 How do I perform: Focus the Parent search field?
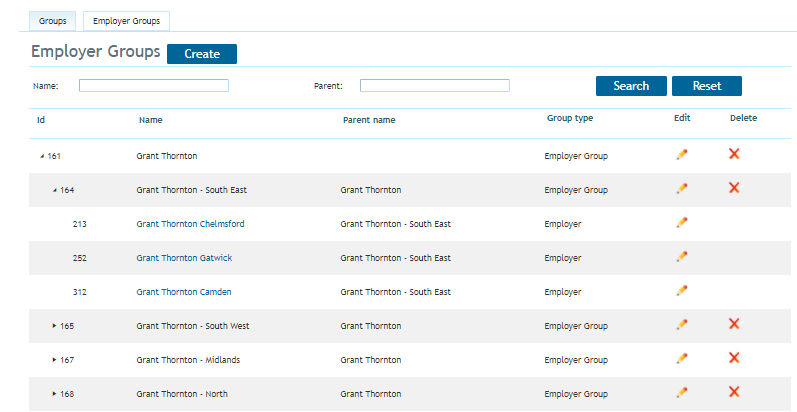[435, 85]
